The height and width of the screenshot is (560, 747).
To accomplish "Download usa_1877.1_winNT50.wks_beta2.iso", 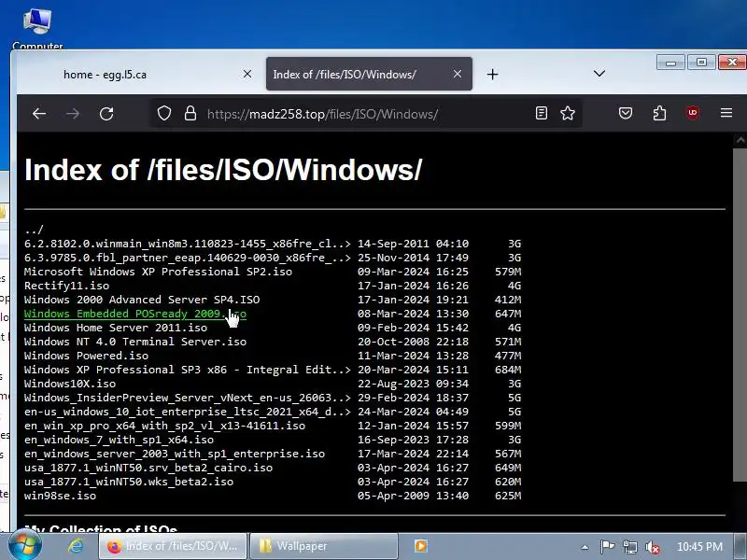I will tap(129, 482).
